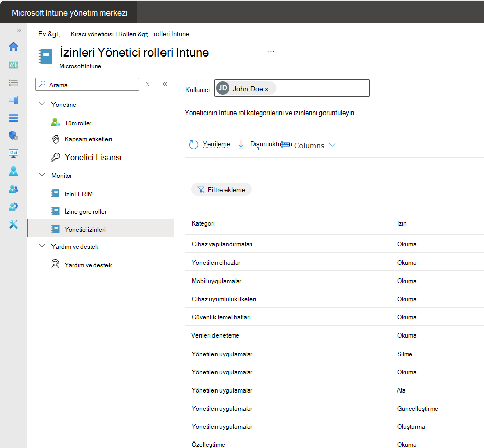This screenshot has width=484, height=448.
Task: Open 'Tüm roller' menu item
Action: [78, 123]
